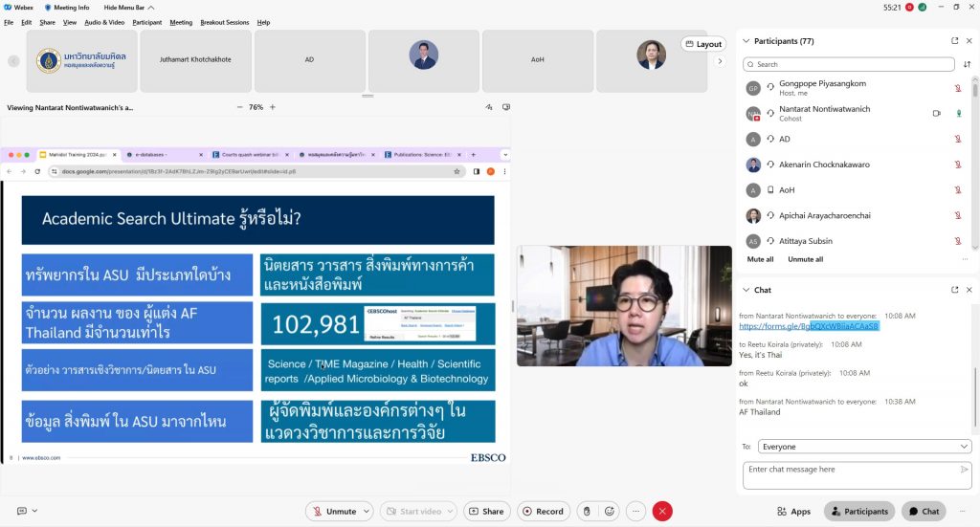Open the chat recipient Everyone dropdown
This screenshot has height=527, width=980.
coord(864,447)
